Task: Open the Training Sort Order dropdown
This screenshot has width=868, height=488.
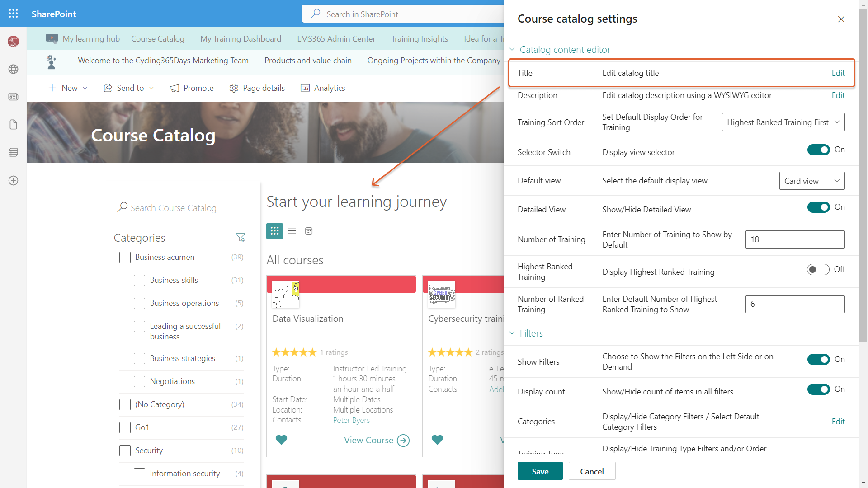Action: pos(783,122)
